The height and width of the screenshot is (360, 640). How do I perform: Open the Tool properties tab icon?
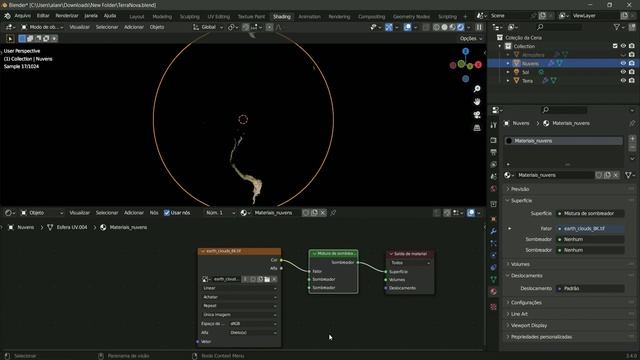click(493, 125)
